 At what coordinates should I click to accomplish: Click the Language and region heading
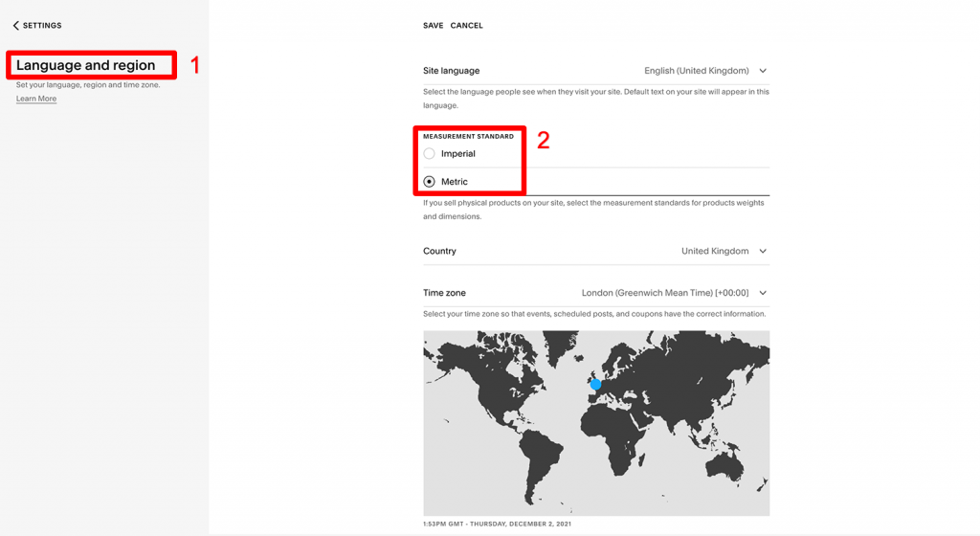pyautogui.click(x=85, y=65)
